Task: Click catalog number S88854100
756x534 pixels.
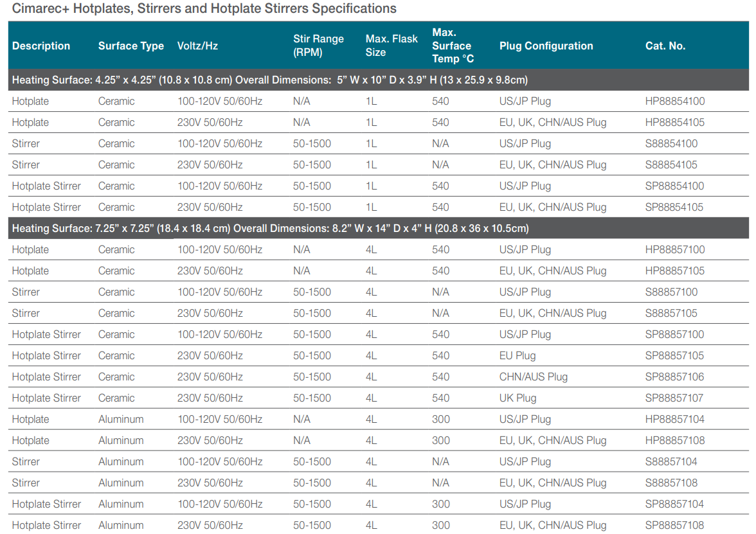Action: (x=672, y=144)
